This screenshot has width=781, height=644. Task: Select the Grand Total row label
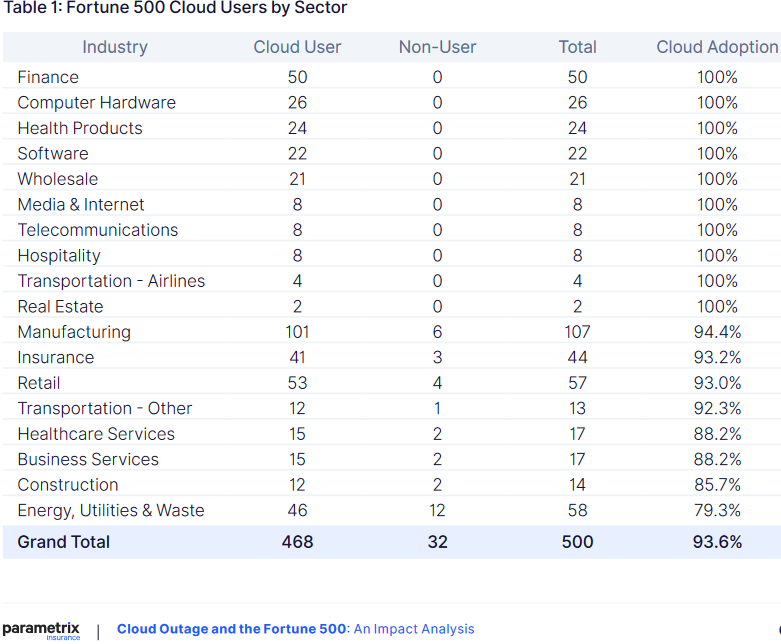[64, 542]
